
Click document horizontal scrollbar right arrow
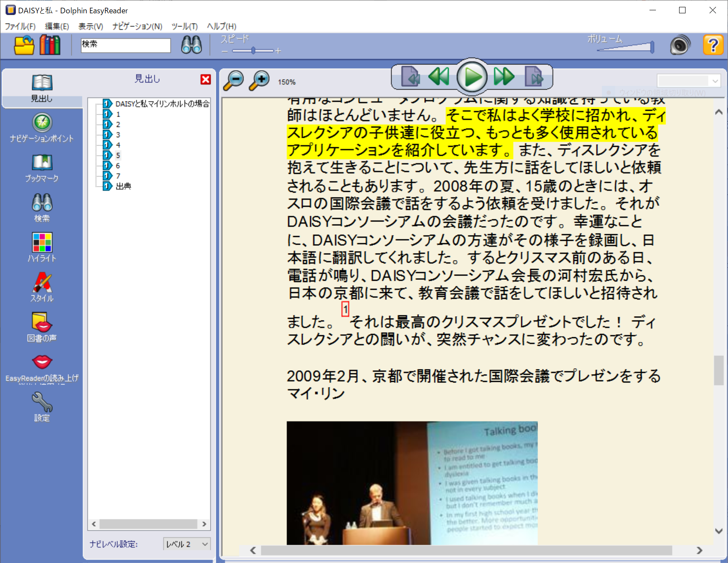(x=699, y=550)
